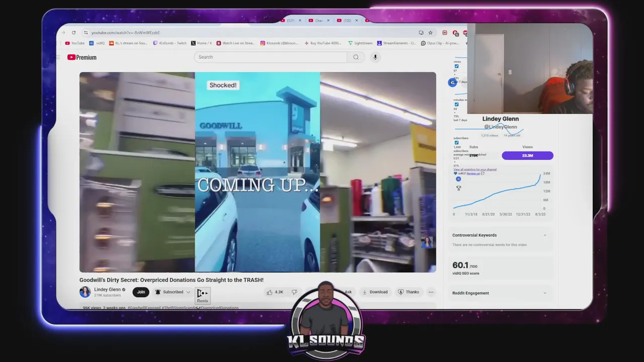The width and height of the screenshot is (644, 362).
Task: Open the Watch Live on Stream bookmark
Action: (235, 43)
